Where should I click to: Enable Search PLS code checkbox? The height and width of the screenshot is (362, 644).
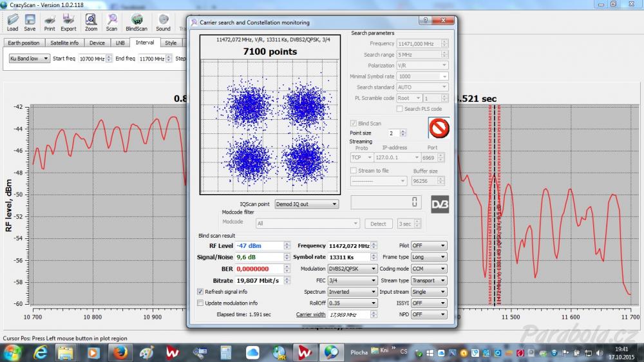point(399,109)
